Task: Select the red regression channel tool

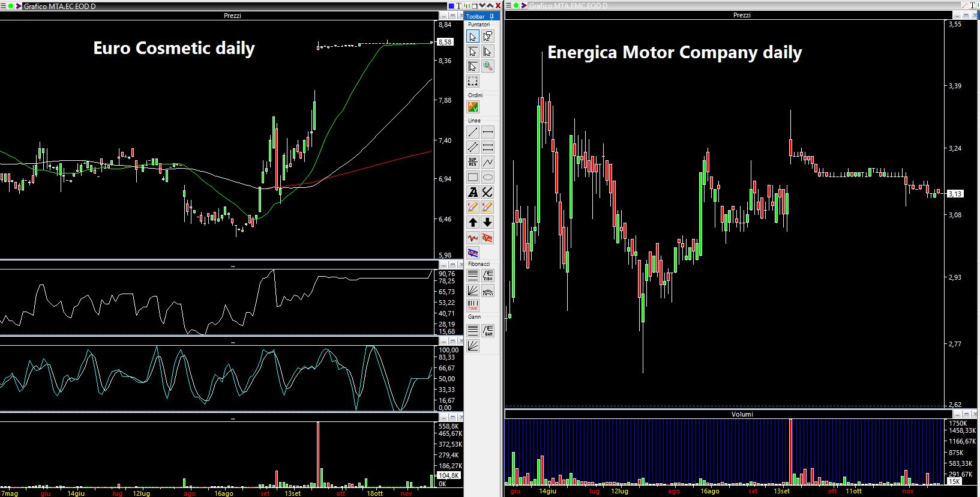Action: pos(488,238)
